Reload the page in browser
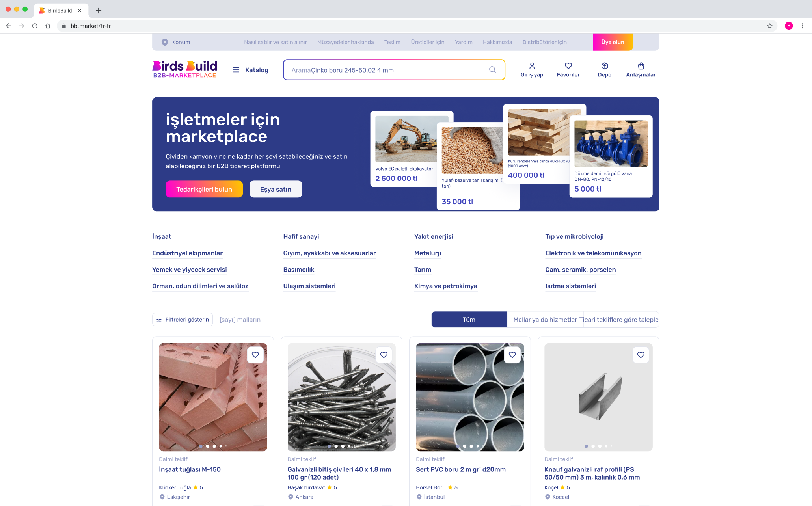The height and width of the screenshot is (506, 812). [35, 26]
